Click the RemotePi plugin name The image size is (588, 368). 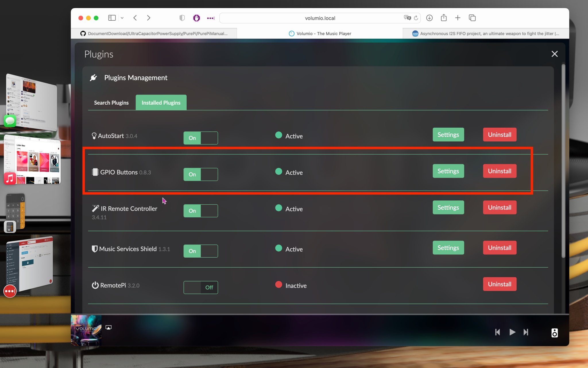[113, 285]
